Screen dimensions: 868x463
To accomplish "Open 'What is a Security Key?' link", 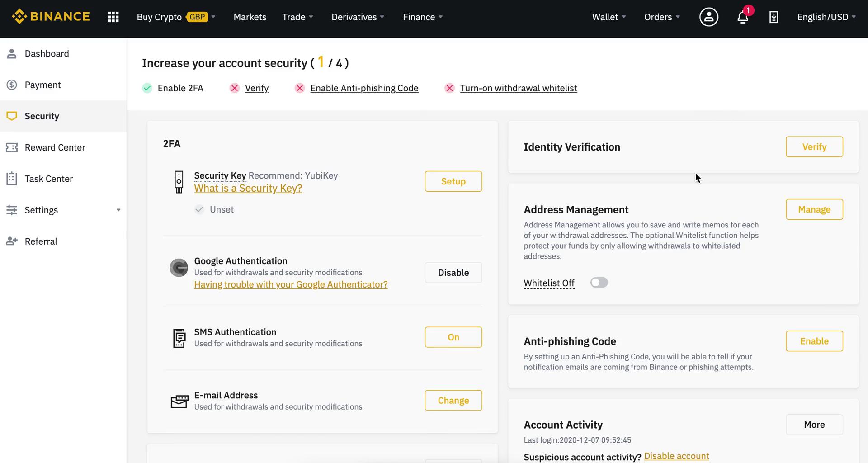I will 248,188.
